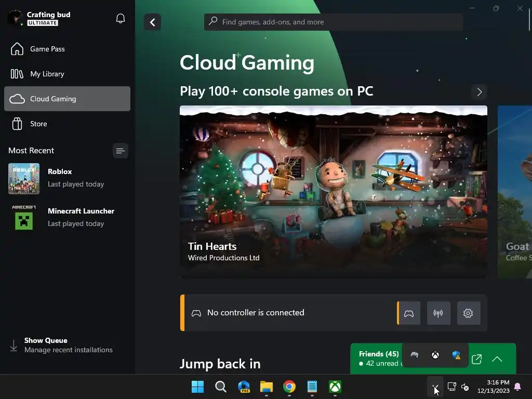Open the notifications bell in sidebar
Viewport: 532px width, 399px height.
tap(121, 18)
